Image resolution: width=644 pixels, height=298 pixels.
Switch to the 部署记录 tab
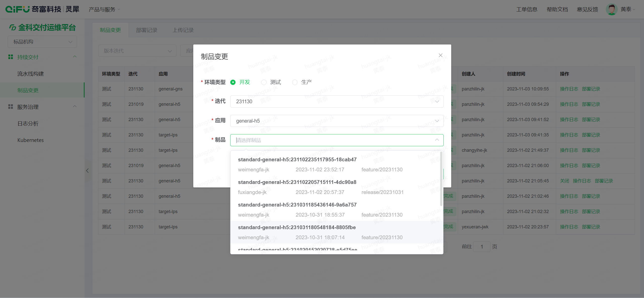146,30
